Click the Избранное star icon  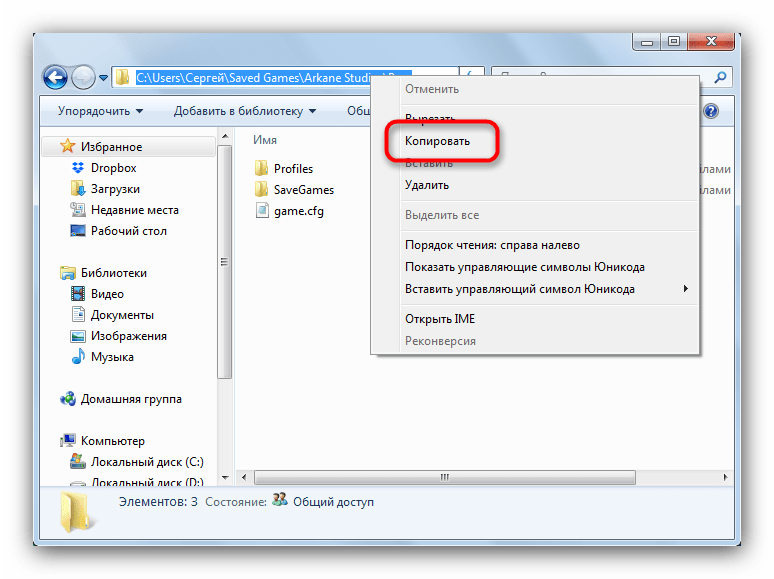tap(68, 146)
